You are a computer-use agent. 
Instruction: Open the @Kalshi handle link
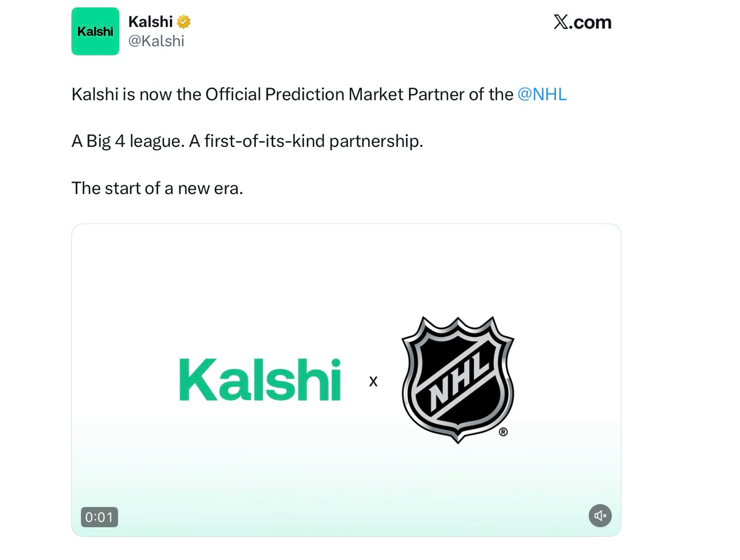(x=156, y=41)
